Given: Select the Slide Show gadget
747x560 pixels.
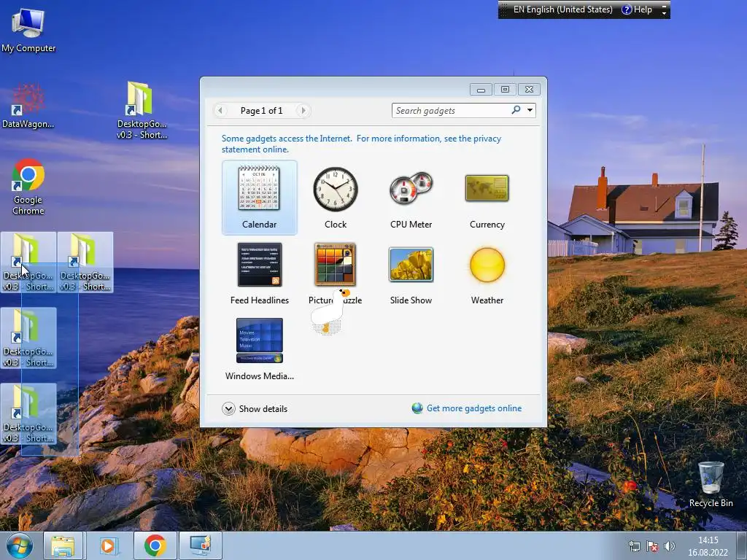Looking at the screenshot, I should point(411,273).
